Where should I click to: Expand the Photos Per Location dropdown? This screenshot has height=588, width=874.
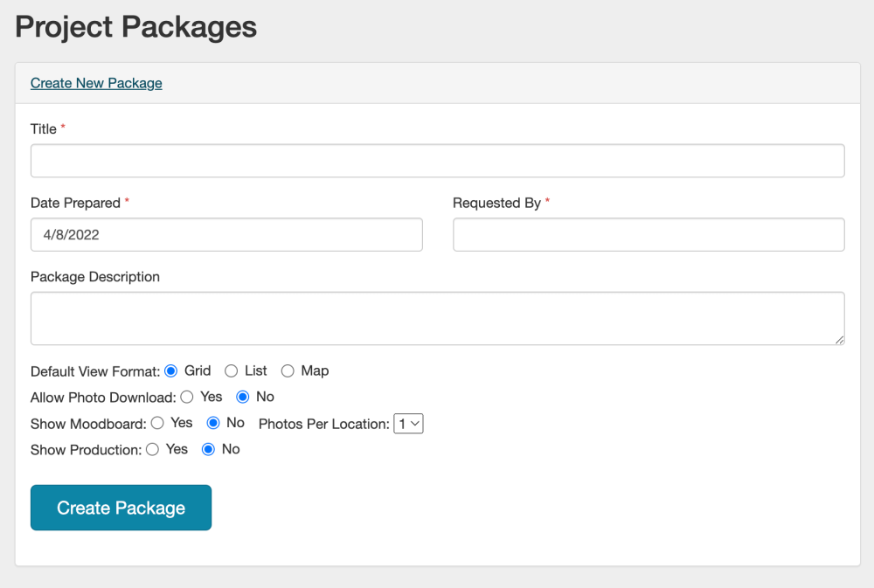[x=408, y=424]
